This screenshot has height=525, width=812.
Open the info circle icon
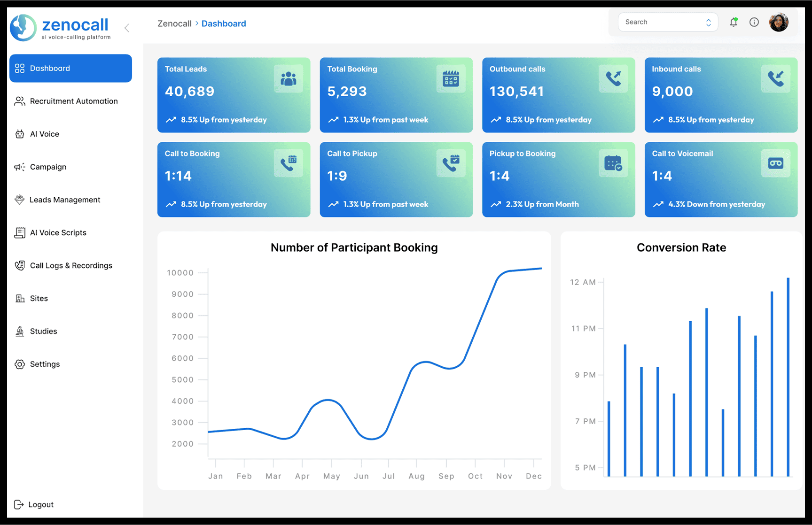coord(754,22)
